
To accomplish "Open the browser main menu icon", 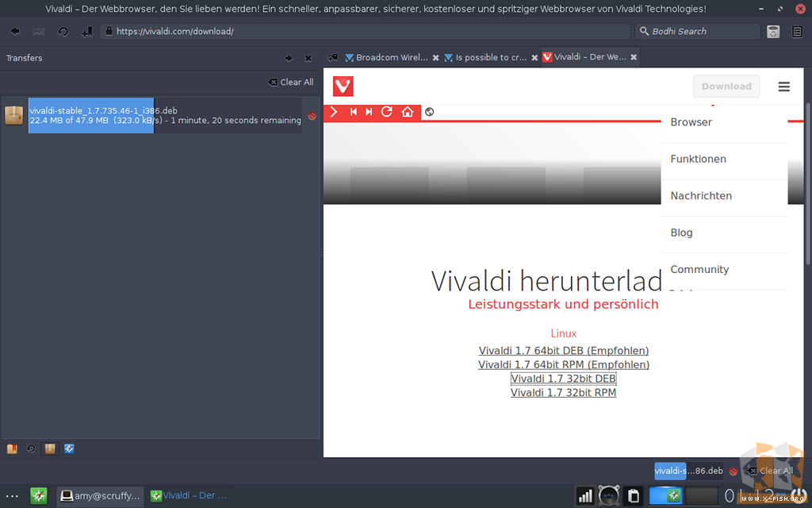I will pos(798,32).
